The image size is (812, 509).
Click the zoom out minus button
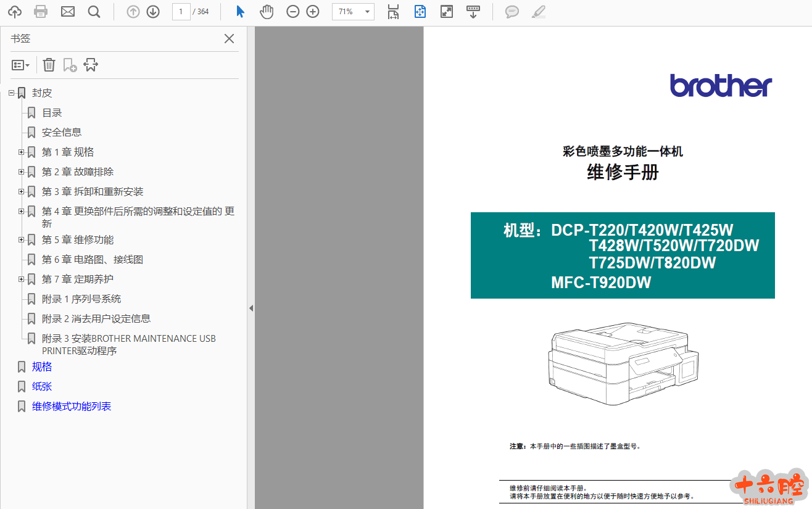tap(293, 12)
